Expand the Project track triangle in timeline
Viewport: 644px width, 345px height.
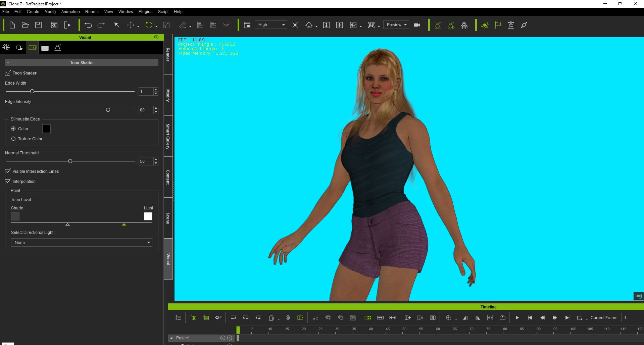(171, 338)
